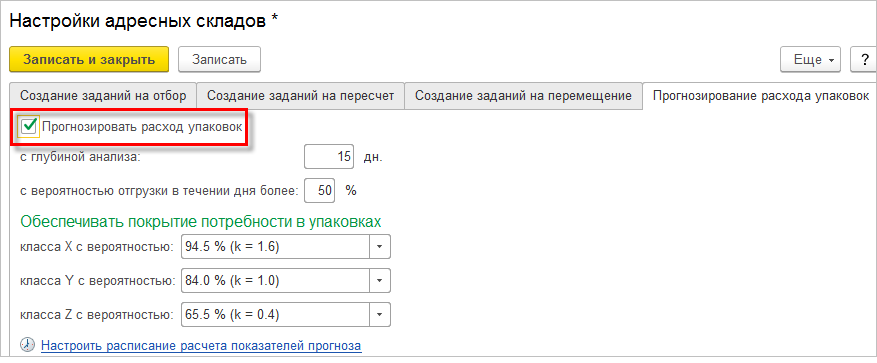Switch to Создание заданий на пересчет tab
Image resolution: width=877 pixels, height=363 pixels.
coord(300,96)
